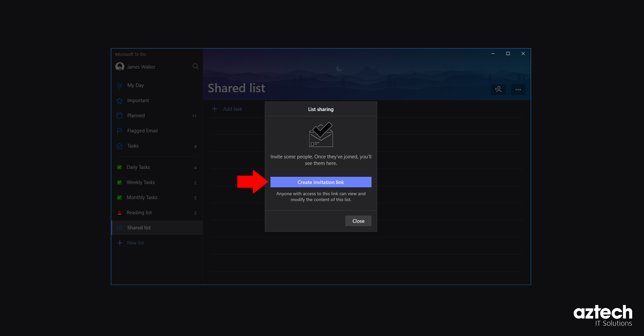Image resolution: width=644 pixels, height=336 pixels.
Task: Click the Add task plus icon
Action: pyautogui.click(x=215, y=109)
